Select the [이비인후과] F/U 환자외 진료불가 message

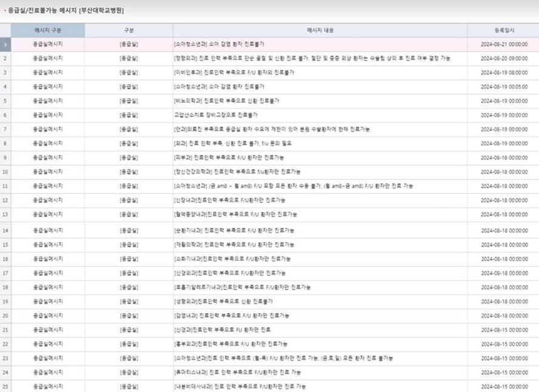tap(234, 73)
